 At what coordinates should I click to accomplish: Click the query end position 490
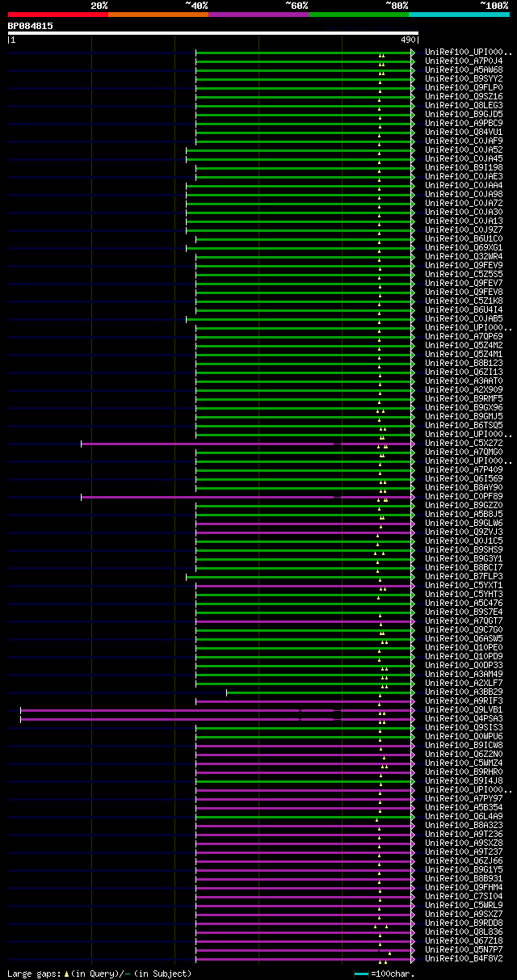pos(408,40)
